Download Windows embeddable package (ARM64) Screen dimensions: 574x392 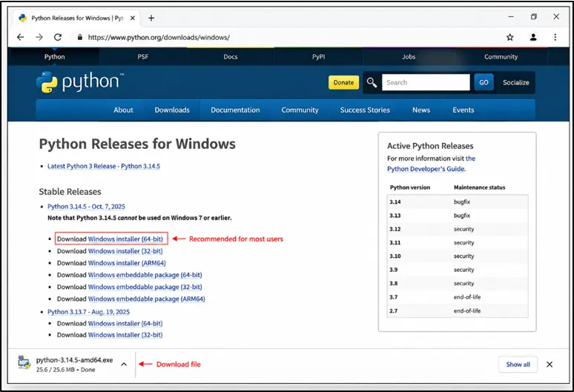[146, 299]
